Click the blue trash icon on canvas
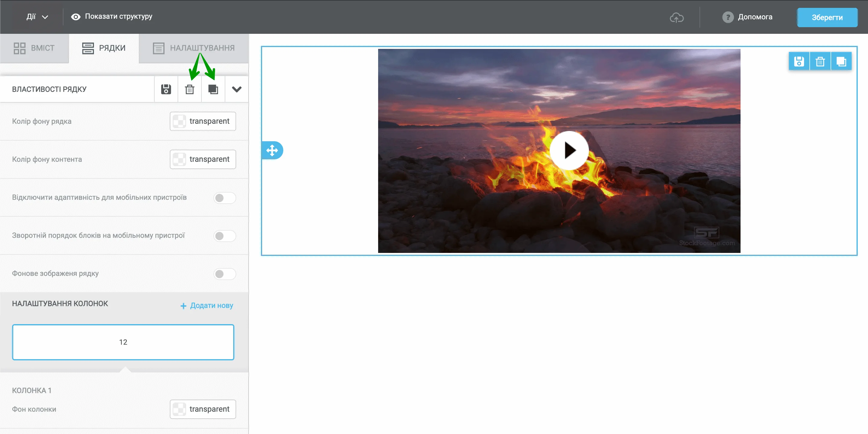The height and width of the screenshot is (434, 868). coord(820,61)
